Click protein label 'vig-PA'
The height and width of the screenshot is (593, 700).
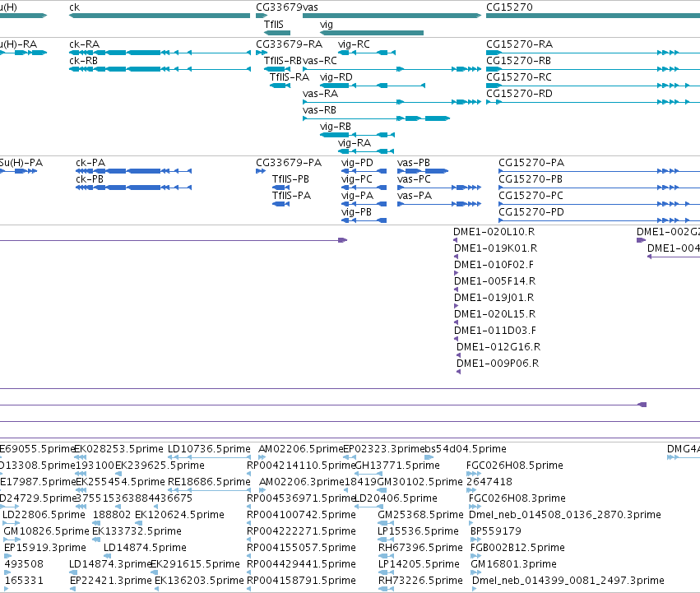(x=357, y=196)
